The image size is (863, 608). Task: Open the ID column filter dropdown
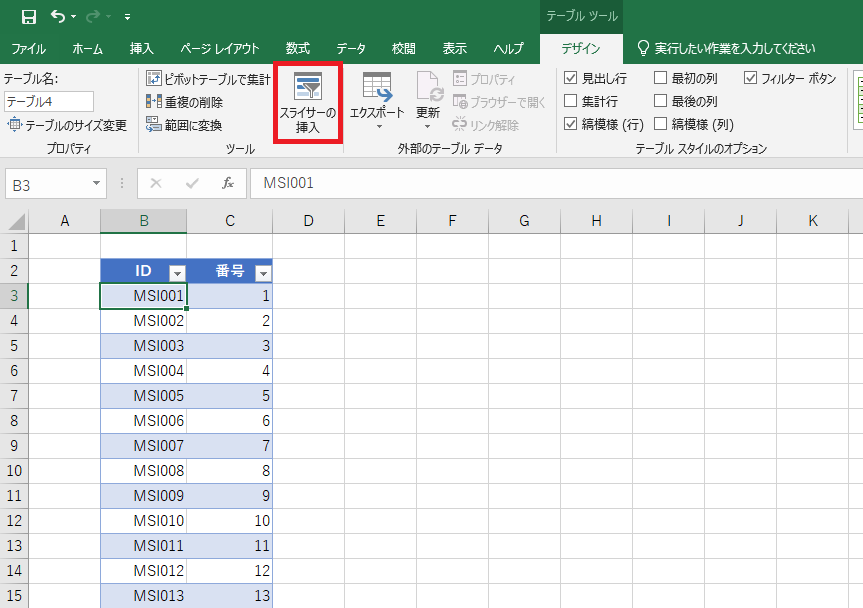click(177, 273)
